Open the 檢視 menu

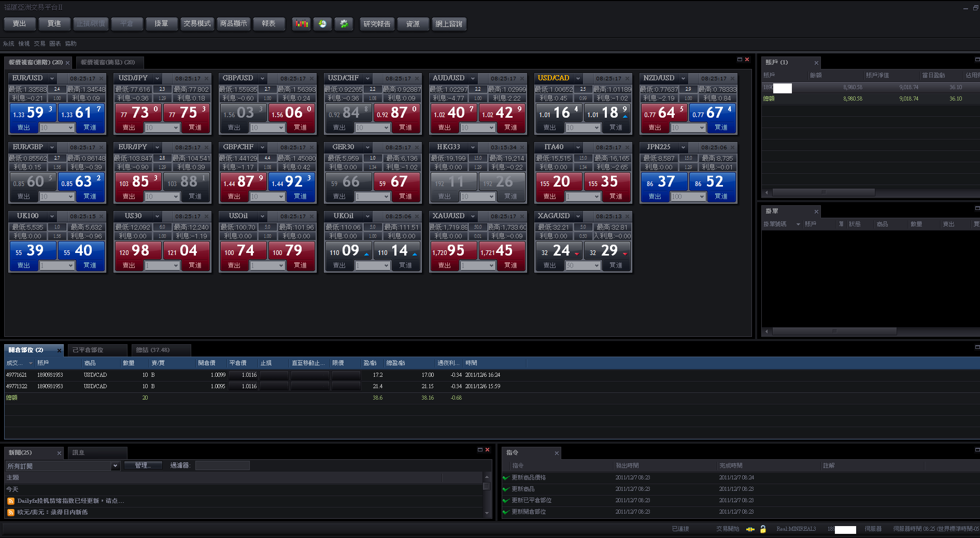[x=24, y=44]
